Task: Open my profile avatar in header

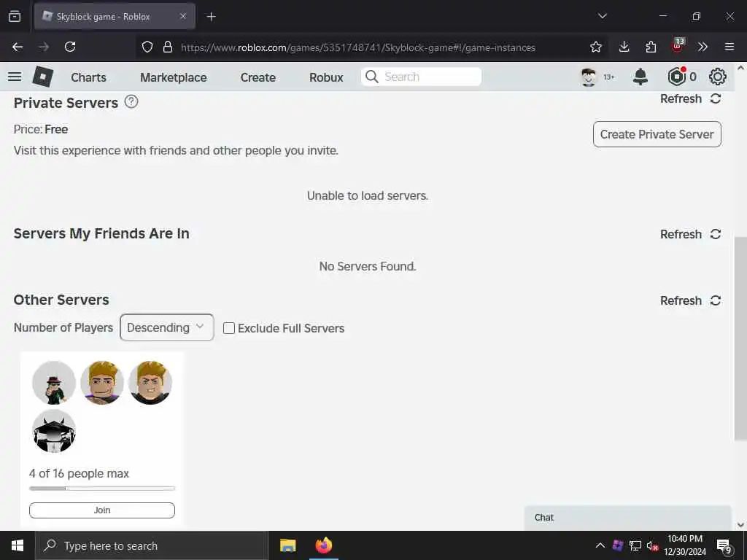Action: coord(589,77)
